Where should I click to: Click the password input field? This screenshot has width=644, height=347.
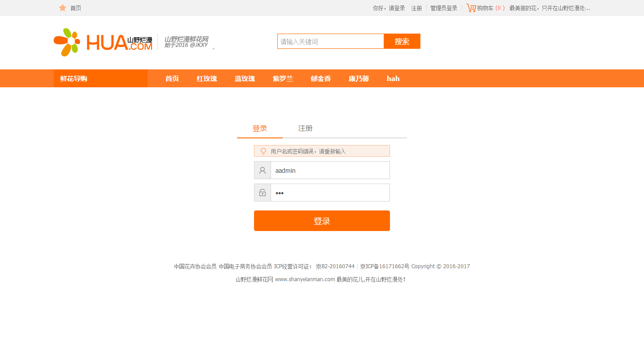tap(330, 193)
